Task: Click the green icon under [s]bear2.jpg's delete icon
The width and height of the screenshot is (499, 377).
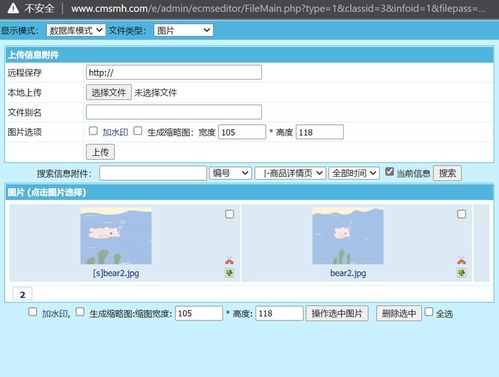Action: [229, 273]
